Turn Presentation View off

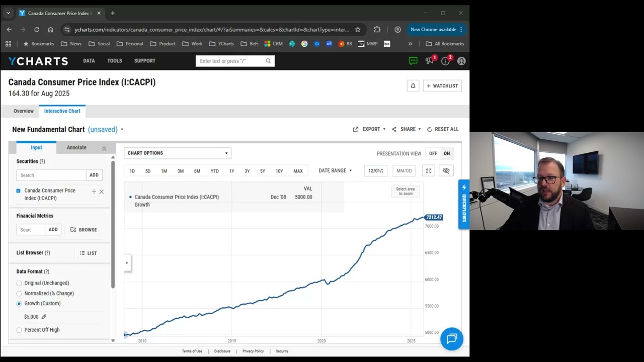coord(433,153)
